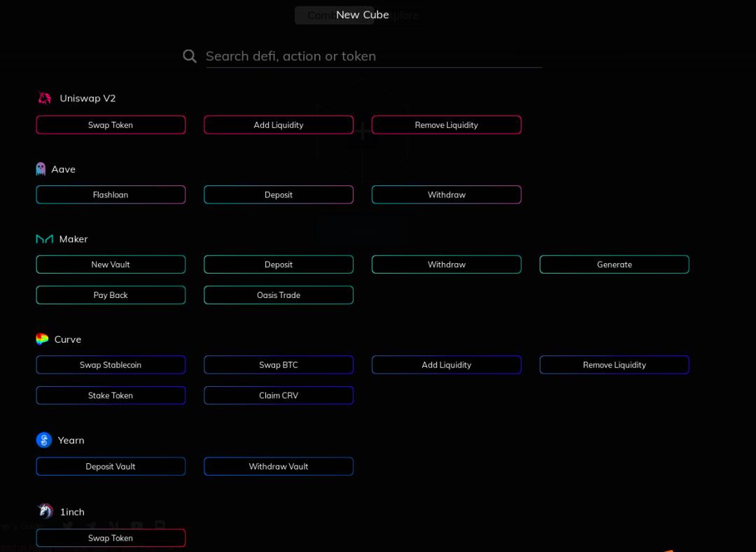Select Uniswap V2 Swap Token action
Viewport: 756px width, 552px height.
(111, 125)
